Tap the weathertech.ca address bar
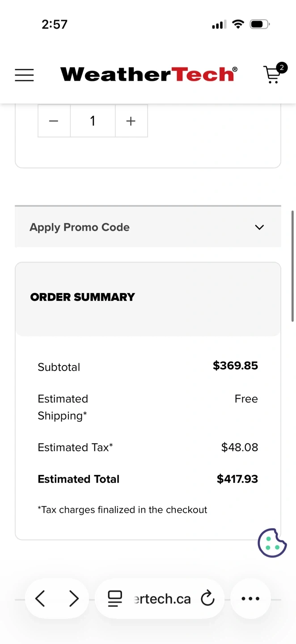The width and height of the screenshot is (296, 644). pos(162,598)
